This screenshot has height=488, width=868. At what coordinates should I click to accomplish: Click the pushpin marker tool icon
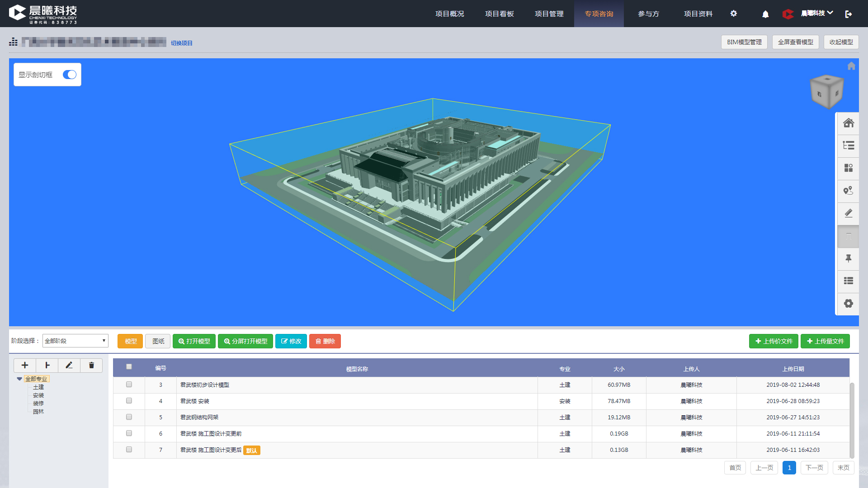coord(848,258)
